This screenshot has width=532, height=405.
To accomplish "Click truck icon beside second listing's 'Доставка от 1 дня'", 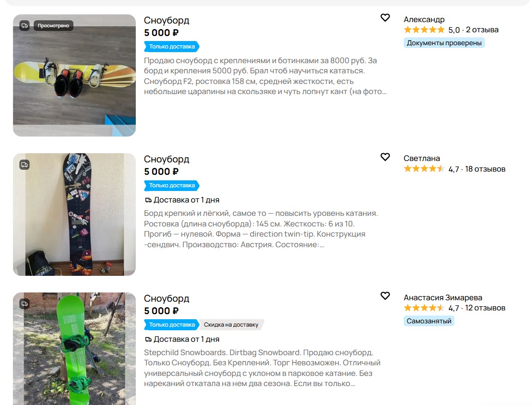I will (148, 200).
